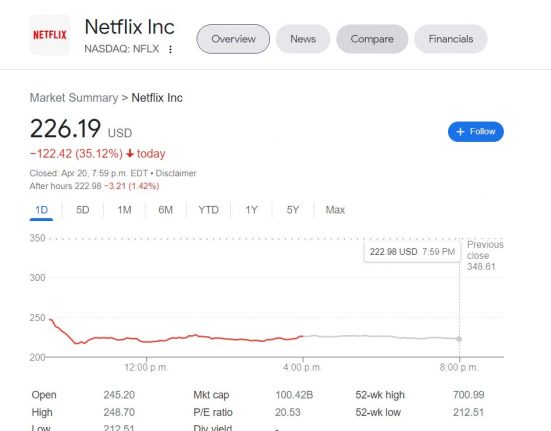
Task: Open the three-dot menu beside NASDAQ: NFLX
Action: (x=170, y=49)
